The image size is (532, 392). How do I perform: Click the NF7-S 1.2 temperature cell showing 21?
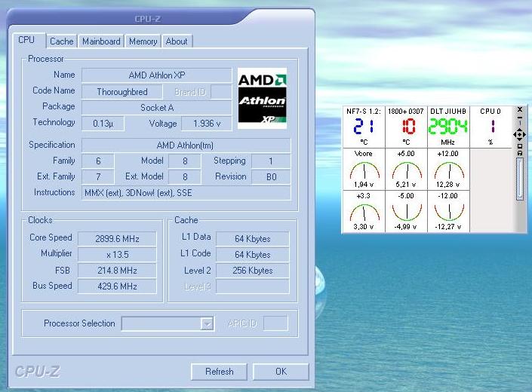tap(364, 127)
